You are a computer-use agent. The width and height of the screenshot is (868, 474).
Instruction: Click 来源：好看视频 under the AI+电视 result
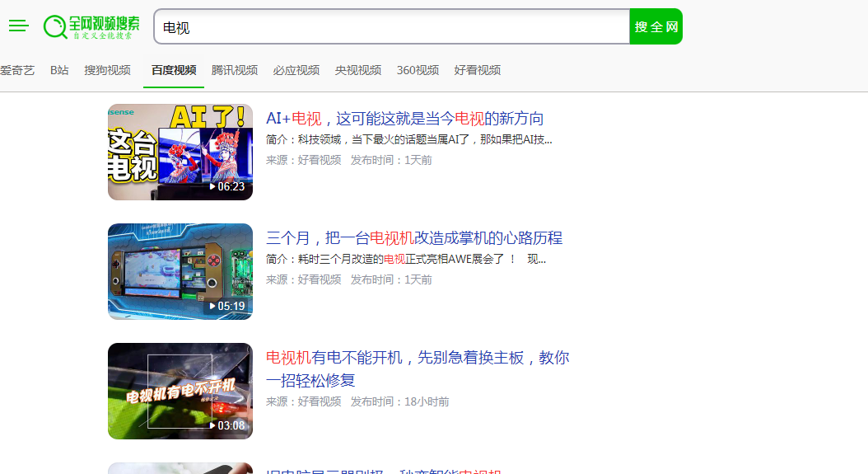point(303,160)
